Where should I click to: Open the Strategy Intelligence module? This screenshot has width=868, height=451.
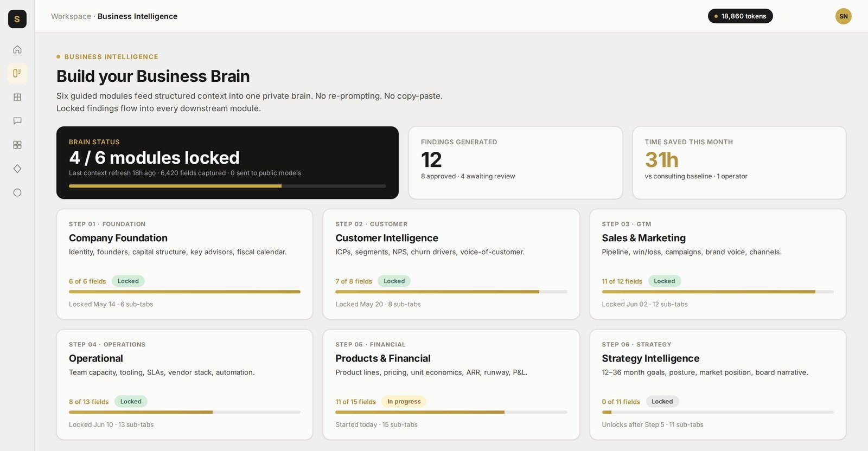(718, 384)
